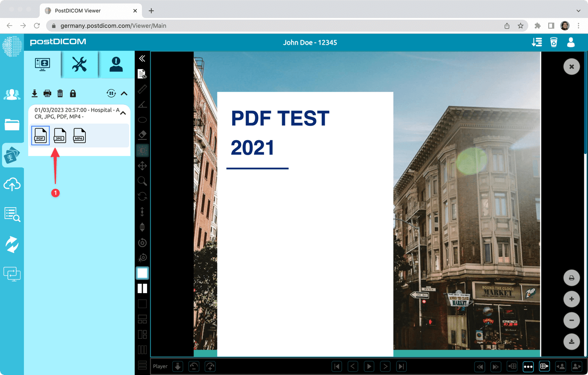Viewport: 588px width, 375px height.
Task: Download the study using the toolbar button
Action: [x=35, y=93]
